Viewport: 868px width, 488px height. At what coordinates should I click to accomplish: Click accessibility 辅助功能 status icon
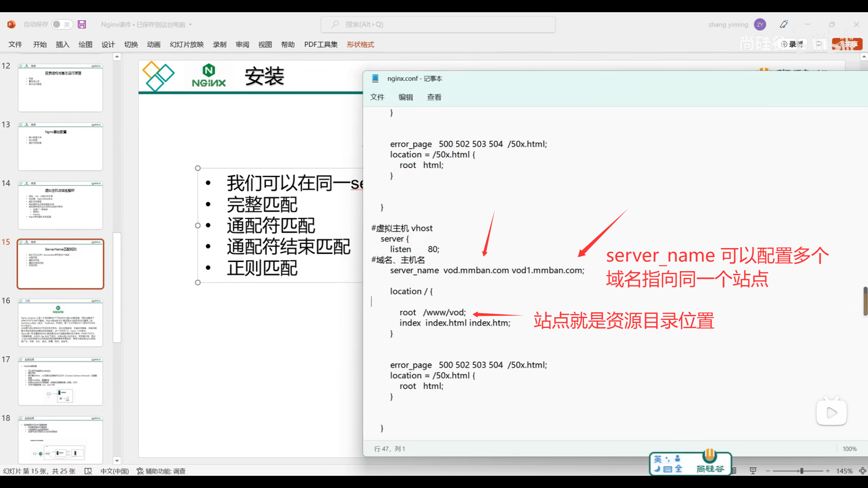coord(161,471)
